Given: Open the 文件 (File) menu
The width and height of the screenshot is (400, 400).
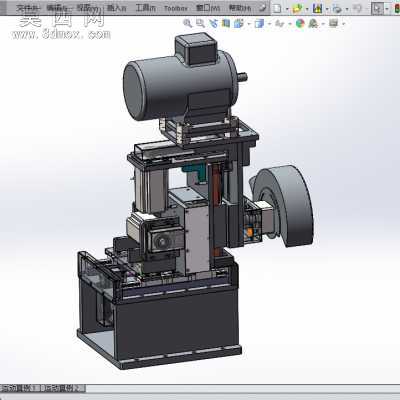Looking at the screenshot, I should 28,8.
